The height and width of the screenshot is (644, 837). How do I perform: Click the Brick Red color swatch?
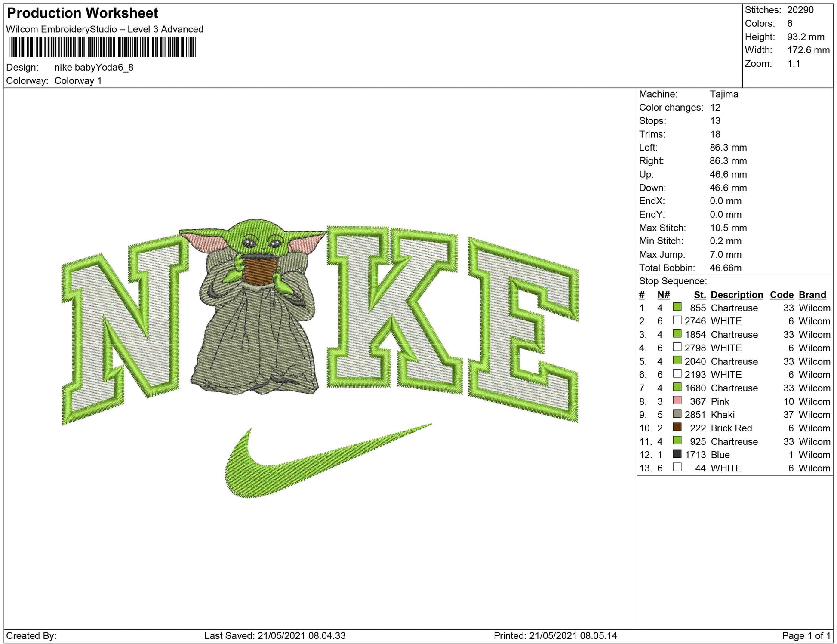677,427
